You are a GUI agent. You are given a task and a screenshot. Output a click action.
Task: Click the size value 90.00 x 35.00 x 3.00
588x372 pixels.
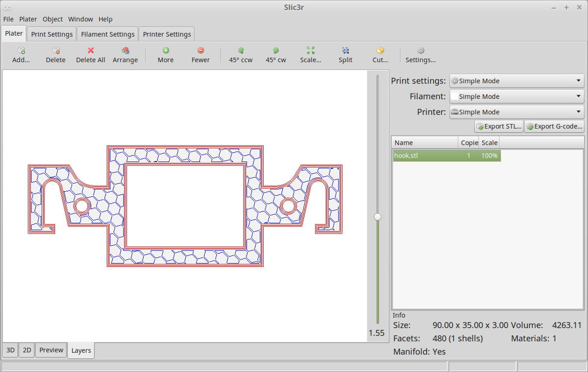pyautogui.click(x=470, y=325)
